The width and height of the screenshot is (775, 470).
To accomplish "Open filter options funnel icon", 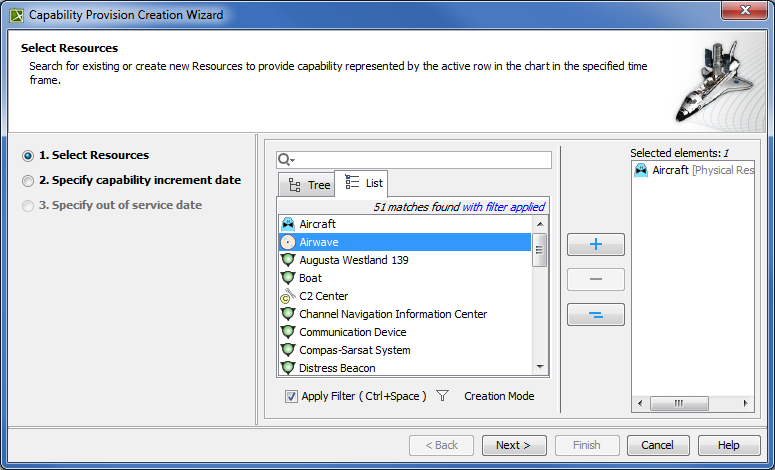I will (442, 396).
